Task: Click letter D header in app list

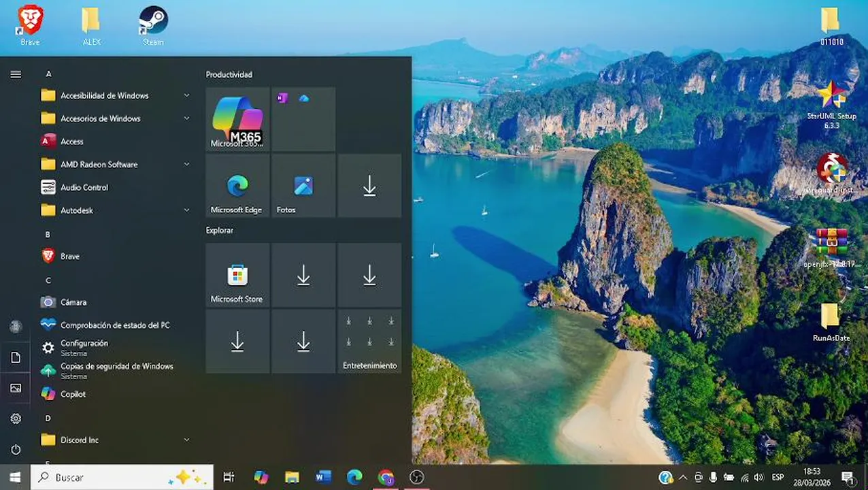Action: [x=48, y=418]
